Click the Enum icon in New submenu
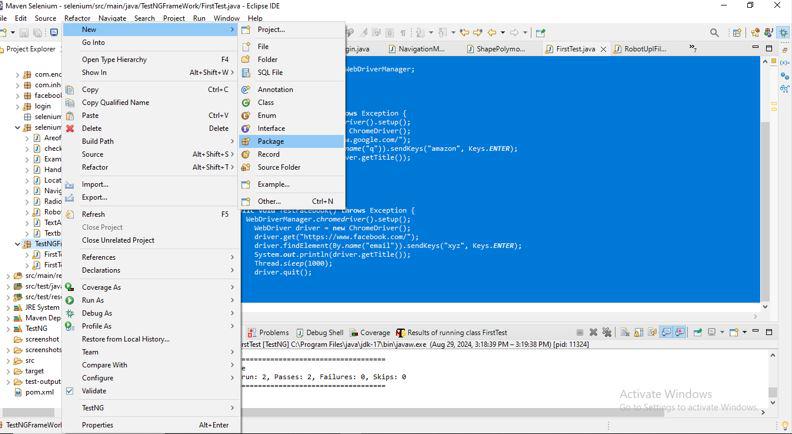 pos(245,115)
